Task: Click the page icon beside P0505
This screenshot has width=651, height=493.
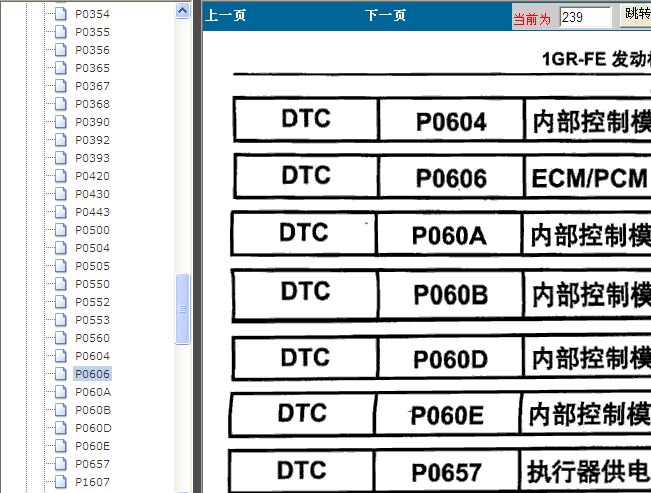Action: point(61,266)
